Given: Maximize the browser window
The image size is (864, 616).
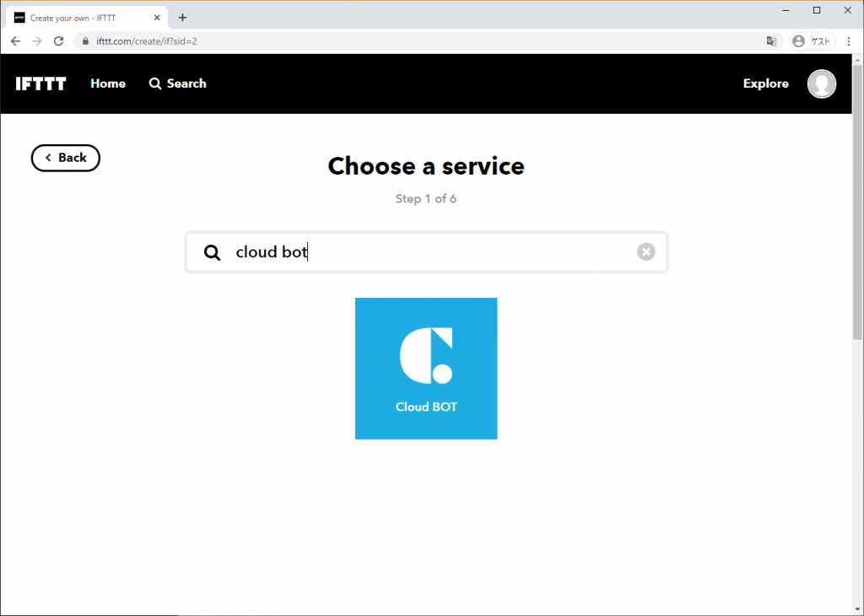Looking at the screenshot, I should pyautogui.click(x=817, y=10).
